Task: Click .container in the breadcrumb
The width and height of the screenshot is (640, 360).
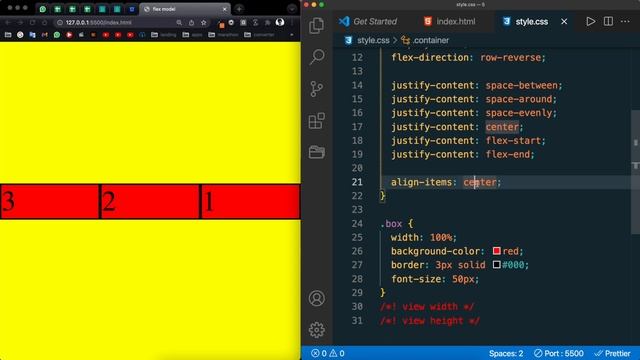Action: [431, 40]
